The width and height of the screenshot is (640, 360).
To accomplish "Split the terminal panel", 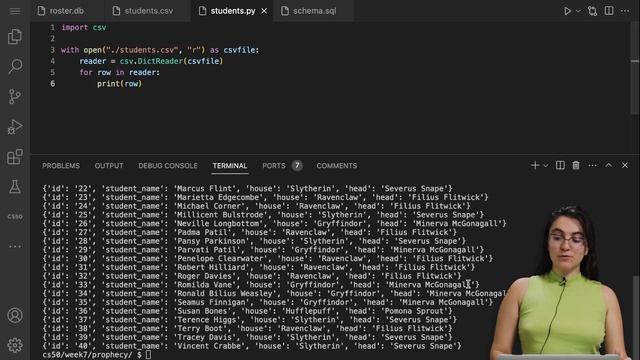I will [x=560, y=165].
